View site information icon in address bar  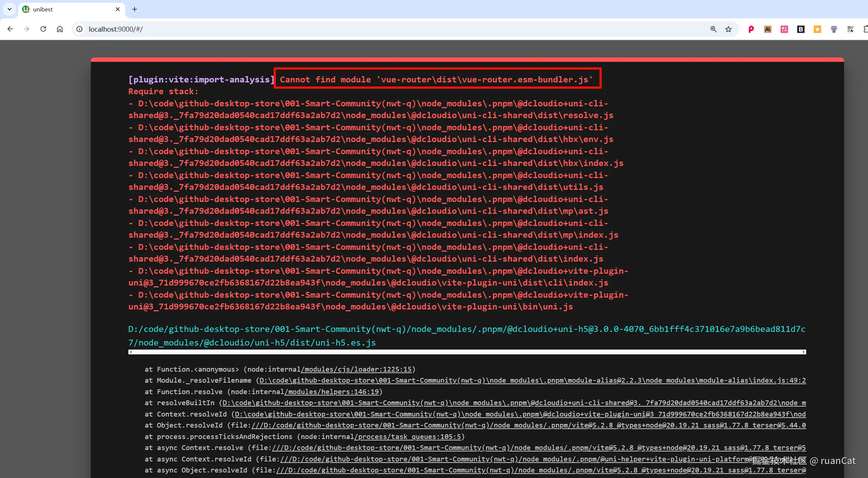click(79, 29)
